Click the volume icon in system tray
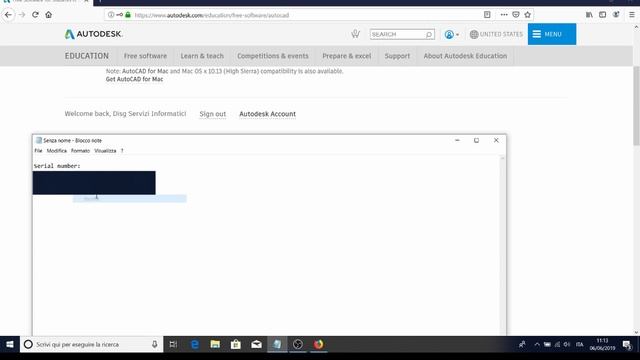Screen dimensions: 640x360 (x=567, y=344)
